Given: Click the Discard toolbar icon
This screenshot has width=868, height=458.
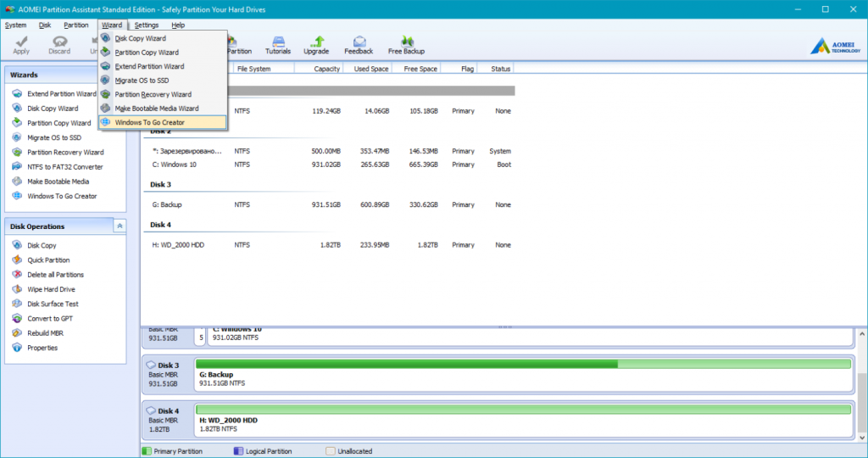Looking at the screenshot, I should point(59,42).
